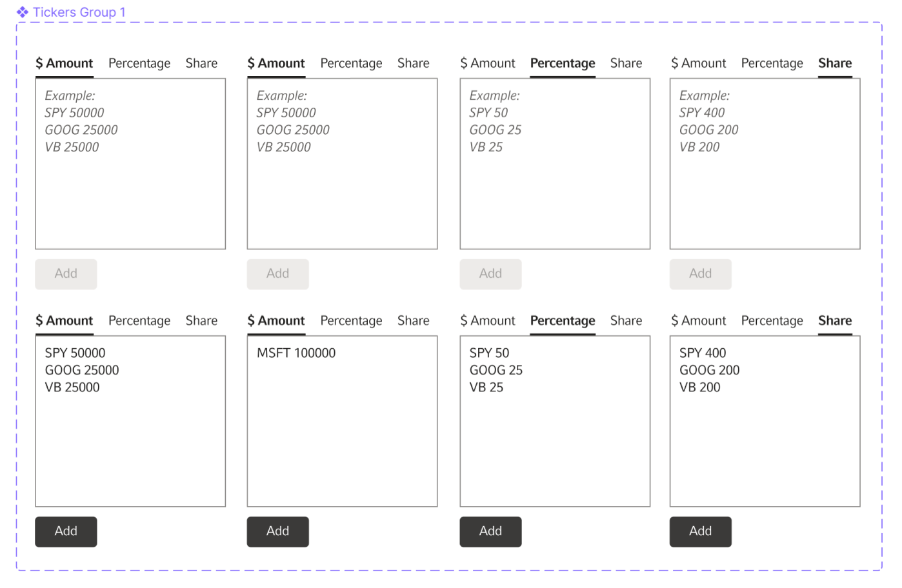Click the dark Add button below the MSFT 100000 box
Image resolution: width=902 pixels, height=588 pixels.
pos(278,531)
